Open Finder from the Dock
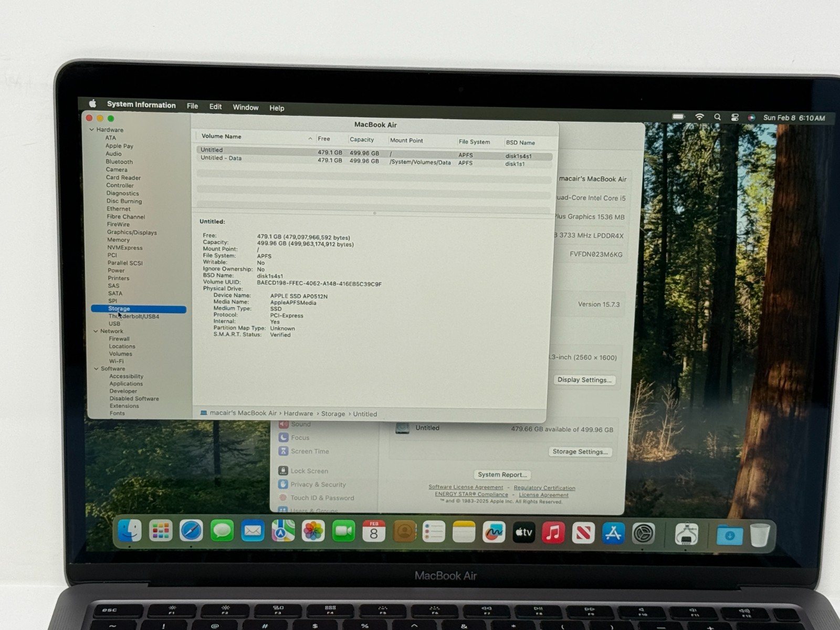This screenshot has width=840, height=630. click(129, 531)
